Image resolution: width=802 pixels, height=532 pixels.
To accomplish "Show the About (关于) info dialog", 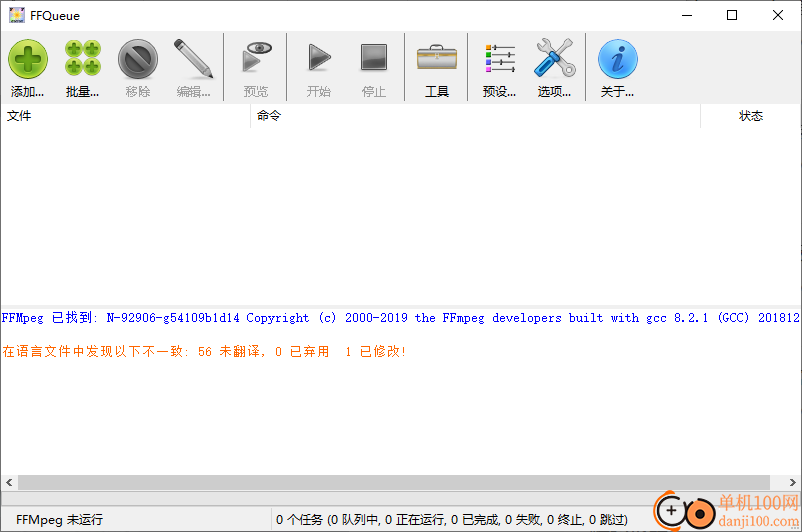I will (617, 68).
